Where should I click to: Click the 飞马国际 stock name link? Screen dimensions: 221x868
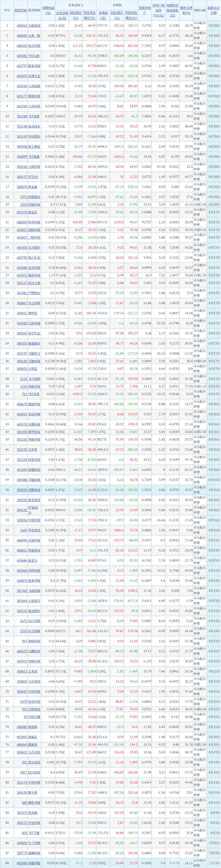(x=34, y=379)
